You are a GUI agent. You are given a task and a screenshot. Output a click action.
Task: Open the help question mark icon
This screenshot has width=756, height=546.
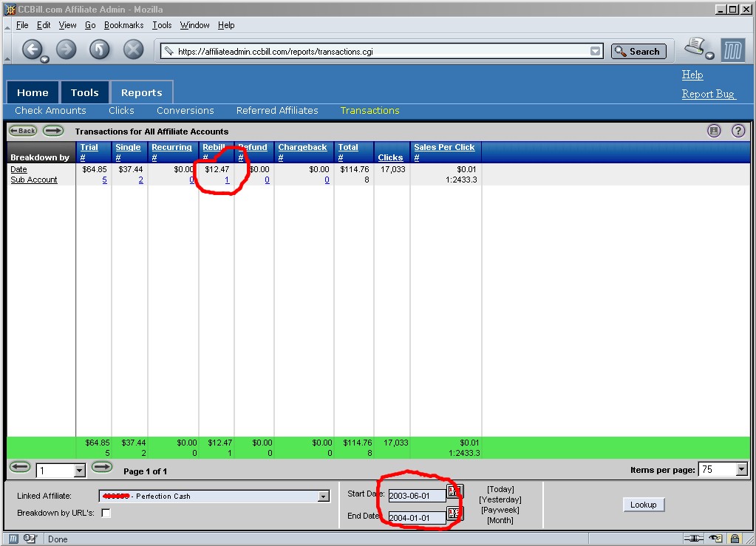pos(738,131)
